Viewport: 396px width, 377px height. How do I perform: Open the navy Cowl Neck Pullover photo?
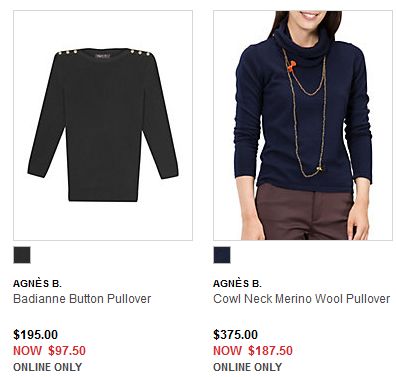tap(303, 125)
